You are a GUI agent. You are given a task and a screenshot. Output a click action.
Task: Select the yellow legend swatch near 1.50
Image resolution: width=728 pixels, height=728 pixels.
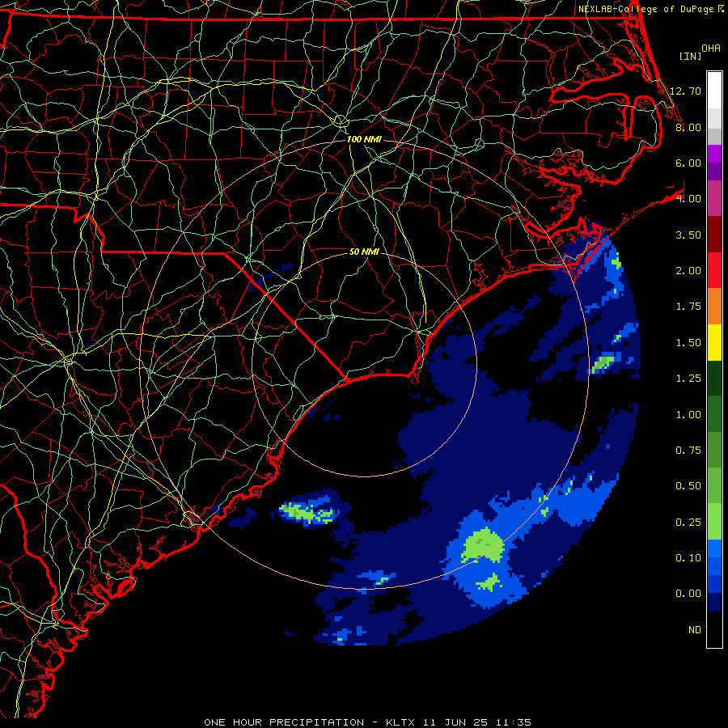coord(714,343)
